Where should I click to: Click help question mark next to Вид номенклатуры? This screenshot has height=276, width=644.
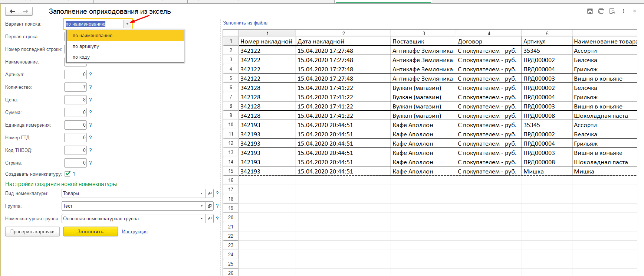point(217,193)
